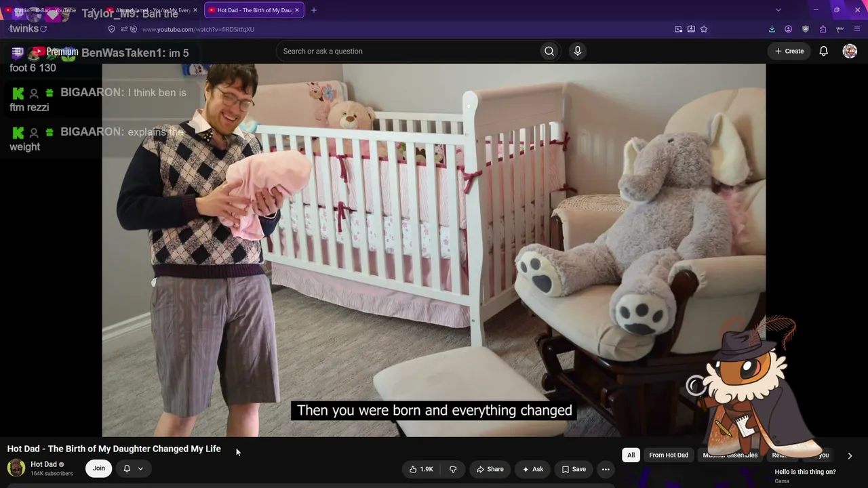Click the '164K subscribers' text
Viewport: 868px width, 488px height.
coord(52,474)
